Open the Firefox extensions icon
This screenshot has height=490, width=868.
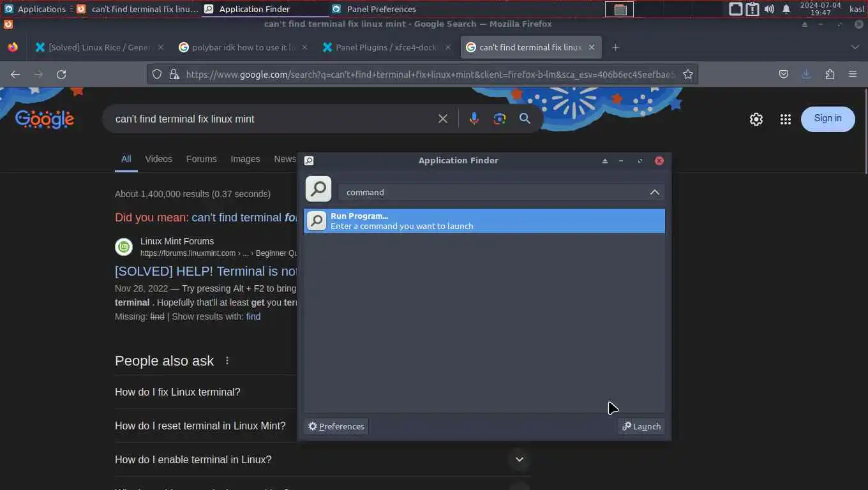(x=830, y=75)
